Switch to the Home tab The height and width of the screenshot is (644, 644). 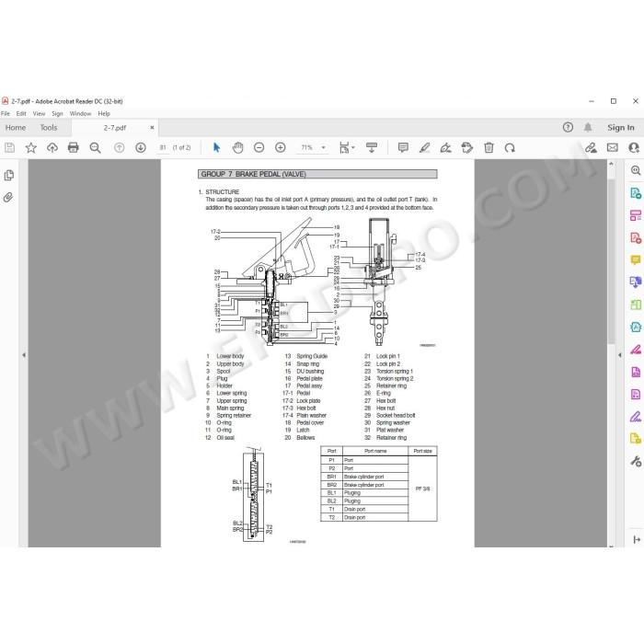pyautogui.click(x=16, y=128)
